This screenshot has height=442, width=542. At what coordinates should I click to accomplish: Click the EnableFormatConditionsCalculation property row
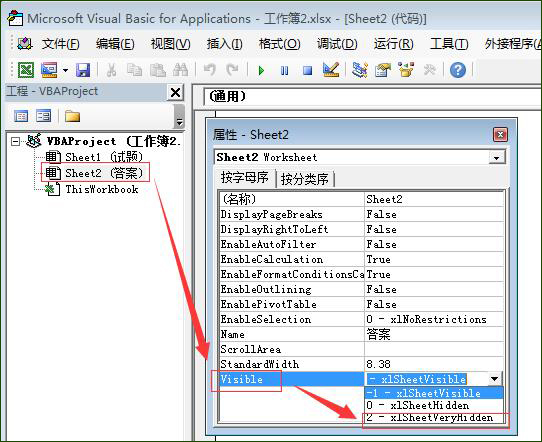pyautogui.click(x=362, y=274)
